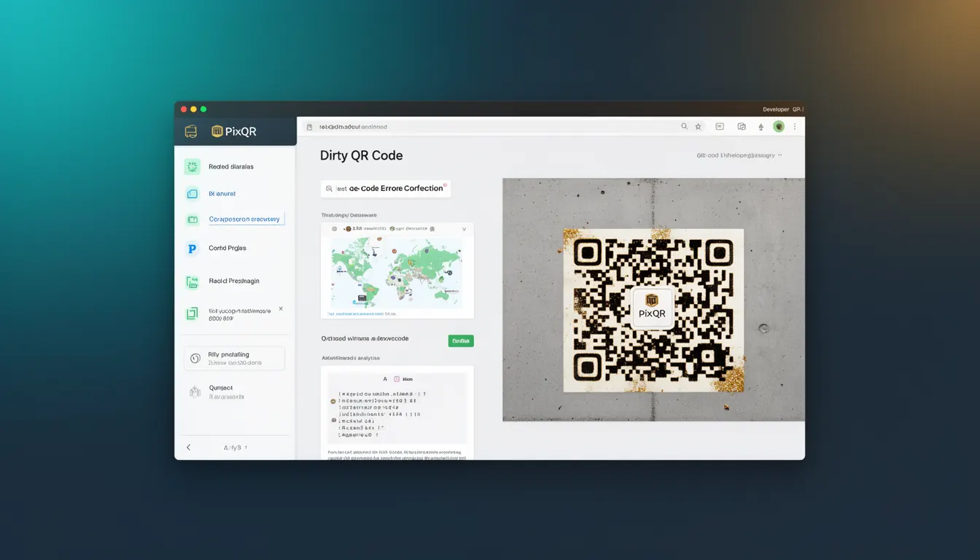980x560 pixels.
Task: Click the pink square icon in the analysis panel
Action: tap(397, 379)
